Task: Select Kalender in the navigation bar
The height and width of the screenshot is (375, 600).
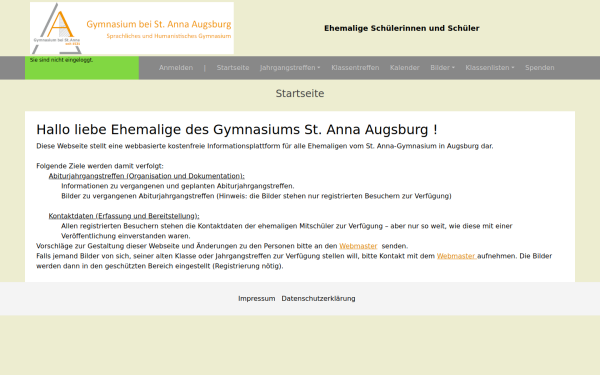Action: 404,68
